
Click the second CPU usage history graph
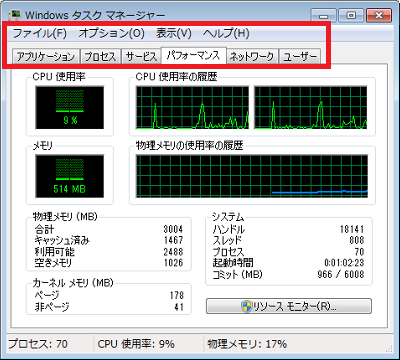point(311,107)
